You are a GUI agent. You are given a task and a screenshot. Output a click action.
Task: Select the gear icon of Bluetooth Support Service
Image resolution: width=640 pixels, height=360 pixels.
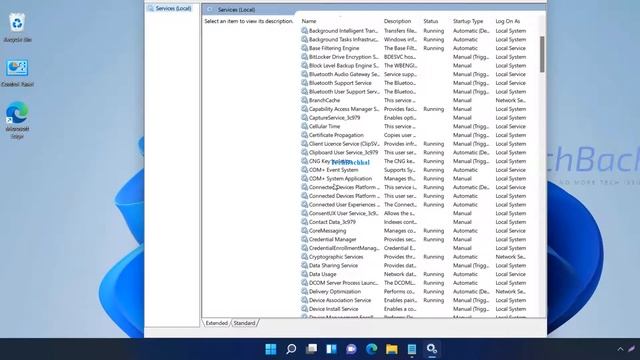click(304, 83)
